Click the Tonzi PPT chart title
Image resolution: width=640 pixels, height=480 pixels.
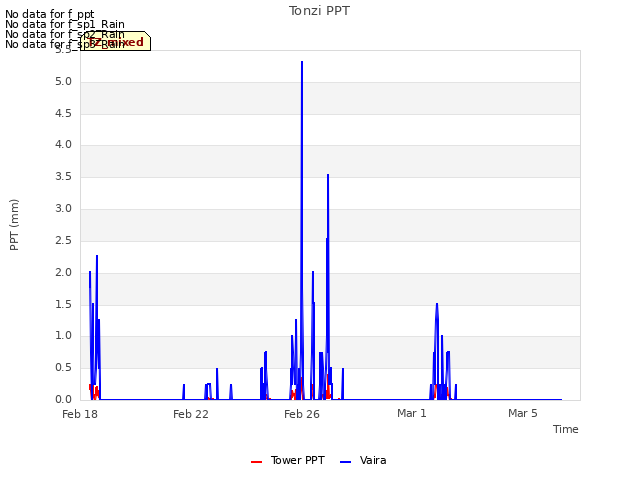(319, 11)
